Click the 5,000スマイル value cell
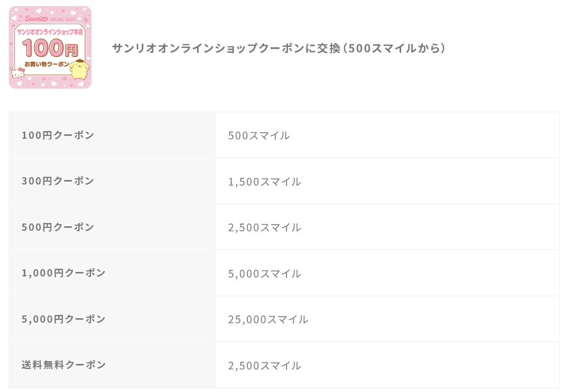This screenshot has width=565, height=392. click(388, 273)
